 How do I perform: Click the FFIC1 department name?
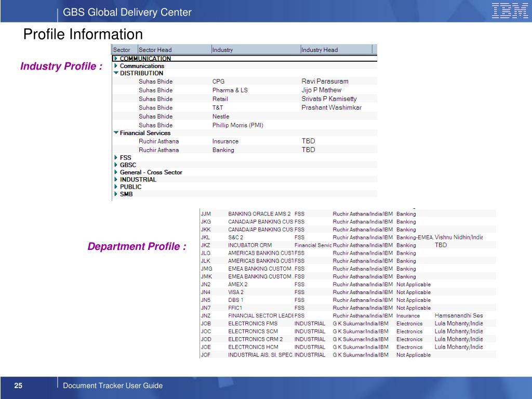(x=235, y=308)
